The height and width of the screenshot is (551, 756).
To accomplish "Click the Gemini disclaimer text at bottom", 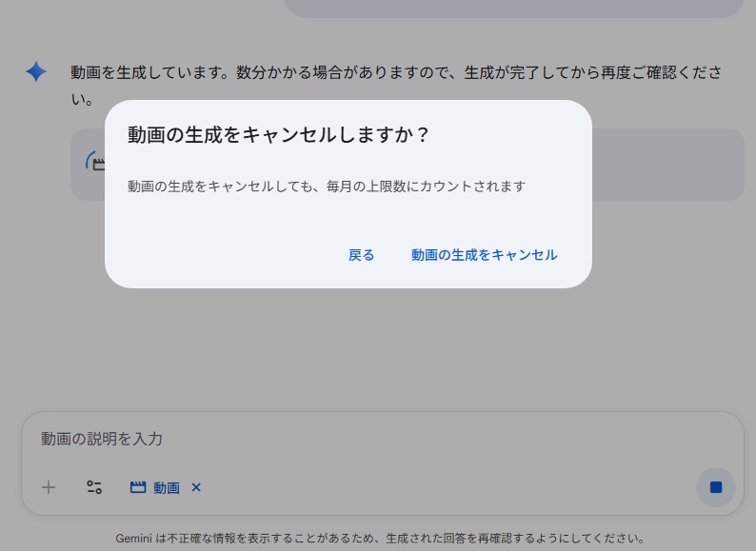I will [x=380, y=539].
